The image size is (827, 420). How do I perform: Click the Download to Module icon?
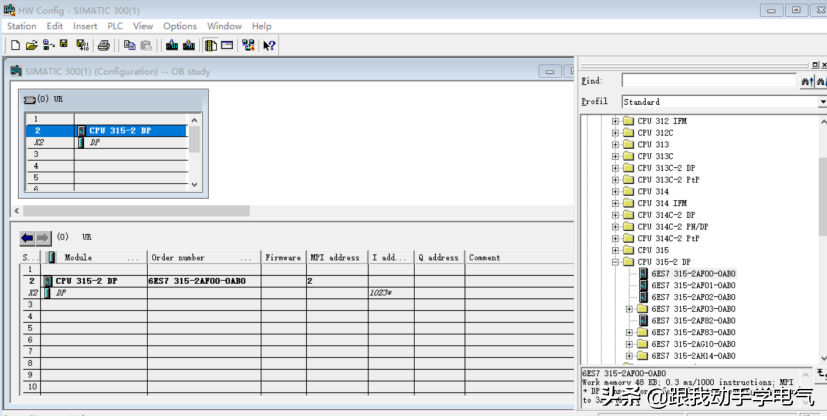[172, 45]
